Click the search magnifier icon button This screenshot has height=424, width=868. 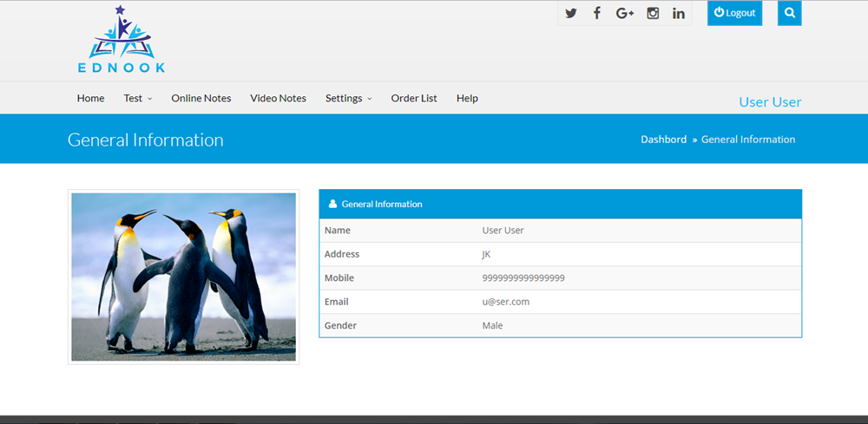point(789,13)
